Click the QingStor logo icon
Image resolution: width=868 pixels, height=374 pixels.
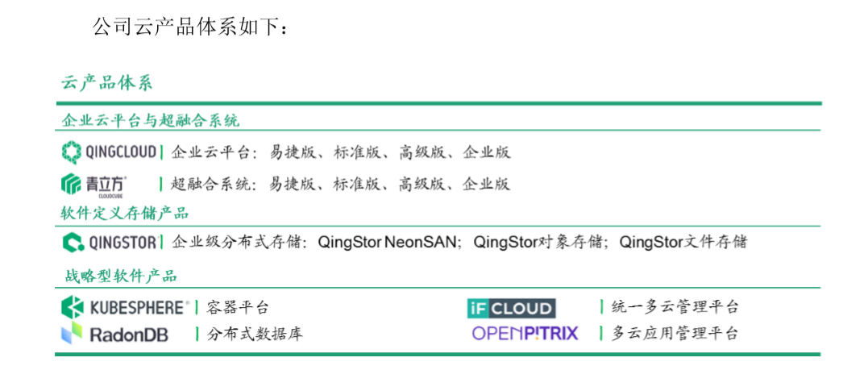72,243
